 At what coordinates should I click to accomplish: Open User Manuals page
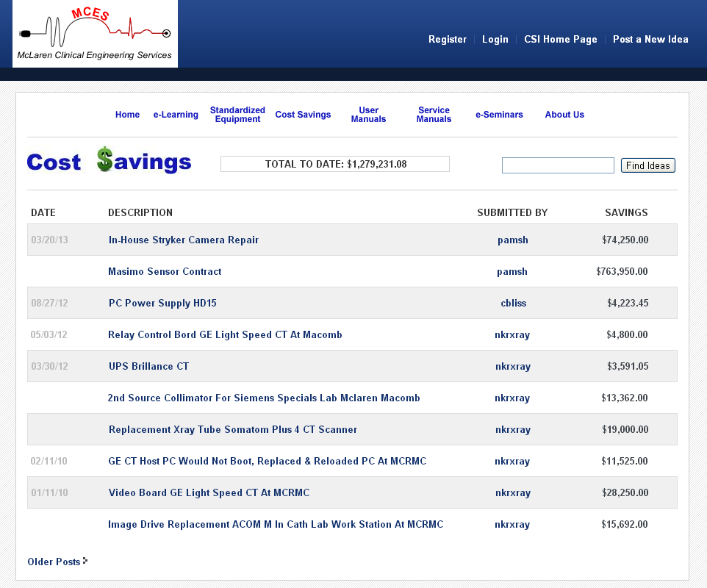(368, 115)
